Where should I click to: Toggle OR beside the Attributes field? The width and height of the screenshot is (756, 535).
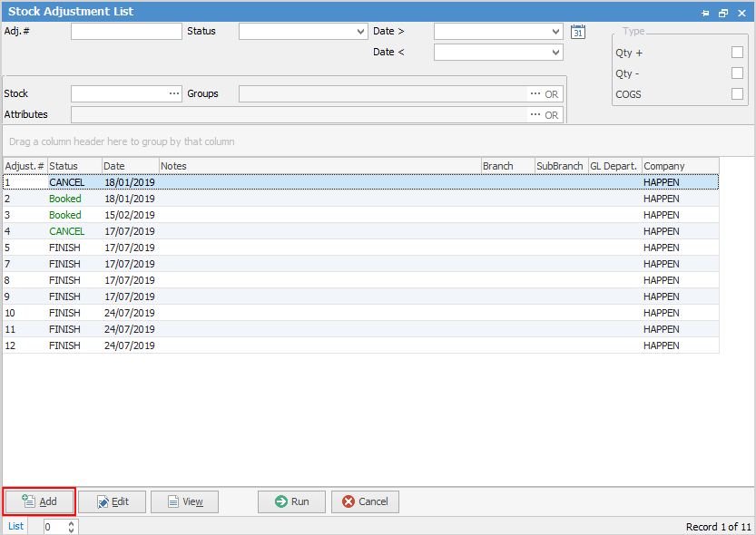[552, 115]
